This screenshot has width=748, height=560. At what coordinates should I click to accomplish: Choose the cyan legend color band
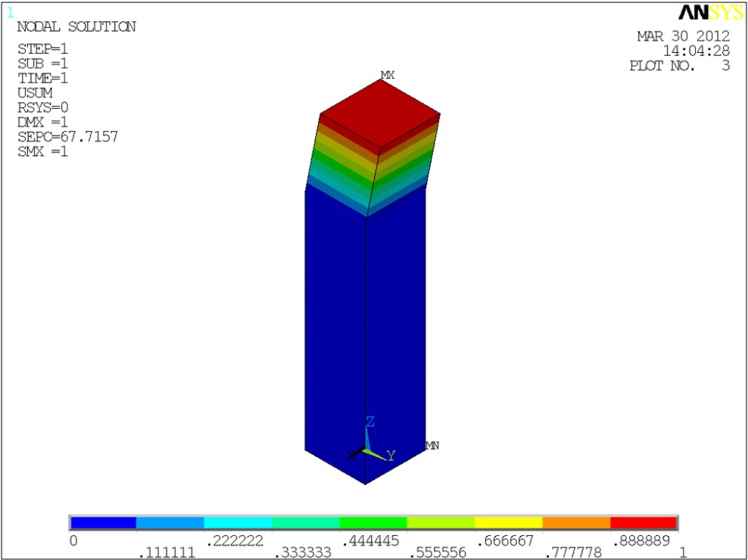238,523
